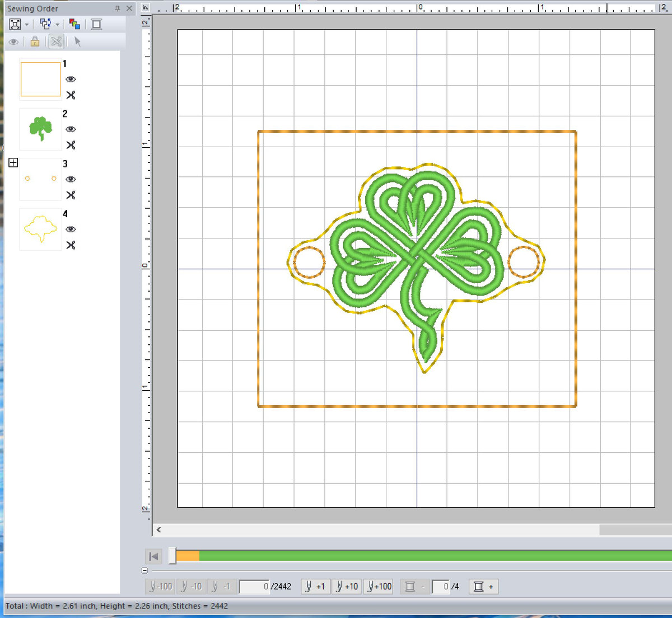
Task: Toggle visibility of object 4 outline
Action: (x=71, y=230)
